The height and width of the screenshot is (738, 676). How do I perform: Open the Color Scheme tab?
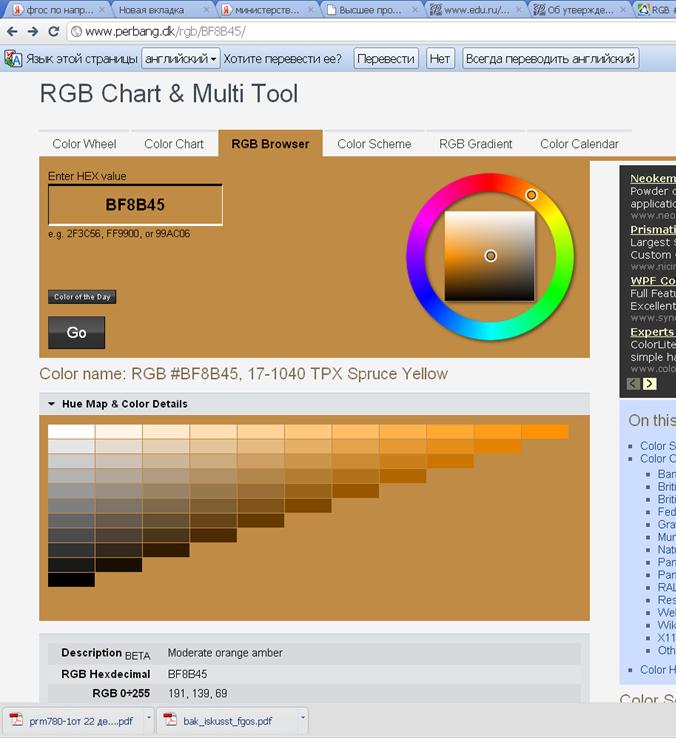[x=374, y=144]
